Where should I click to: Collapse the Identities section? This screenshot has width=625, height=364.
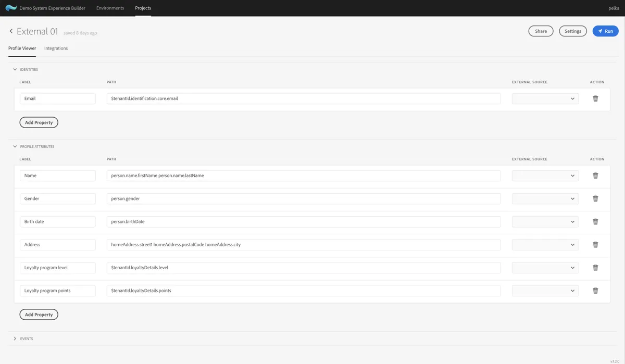pos(15,69)
